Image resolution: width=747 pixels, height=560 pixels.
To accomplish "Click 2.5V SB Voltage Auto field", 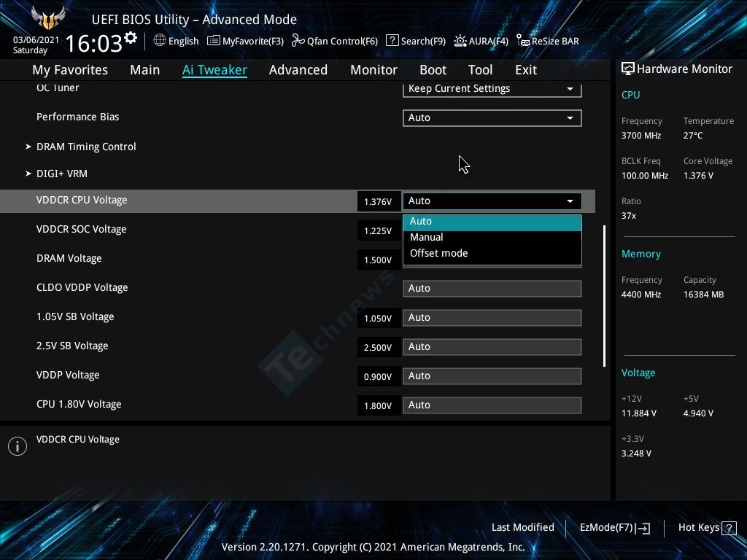I will (492, 346).
